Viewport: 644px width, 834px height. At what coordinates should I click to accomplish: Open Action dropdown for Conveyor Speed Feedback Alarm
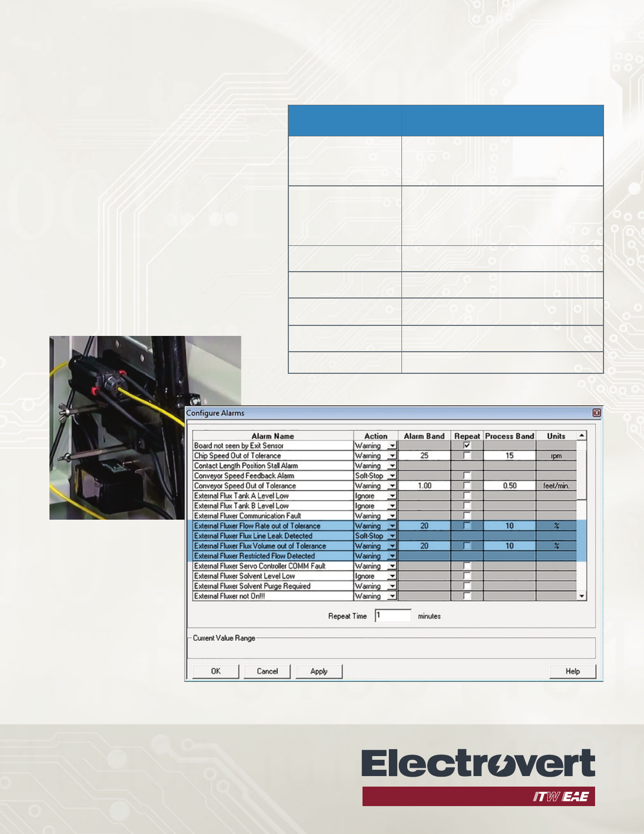pyautogui.click(x=392, y=476)
